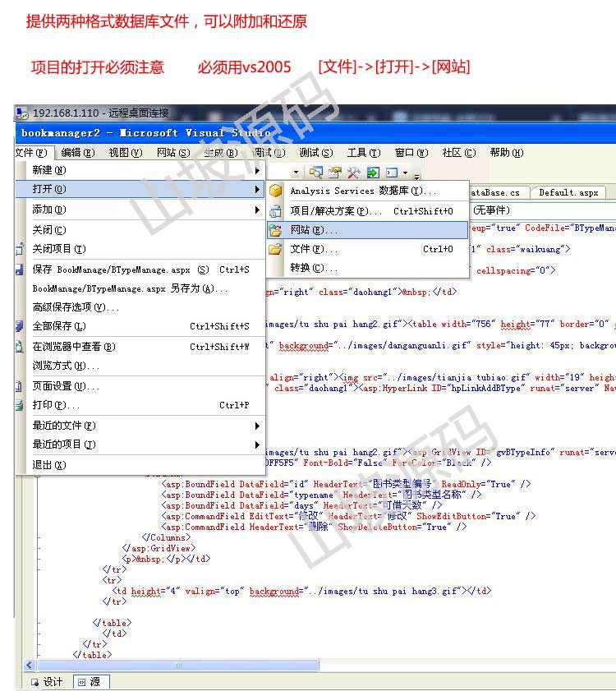Open the 视图(V) menu
Image resolution: width=616 pixels, height=691 pixels.
pyautogui.click(x=126, y=153)
